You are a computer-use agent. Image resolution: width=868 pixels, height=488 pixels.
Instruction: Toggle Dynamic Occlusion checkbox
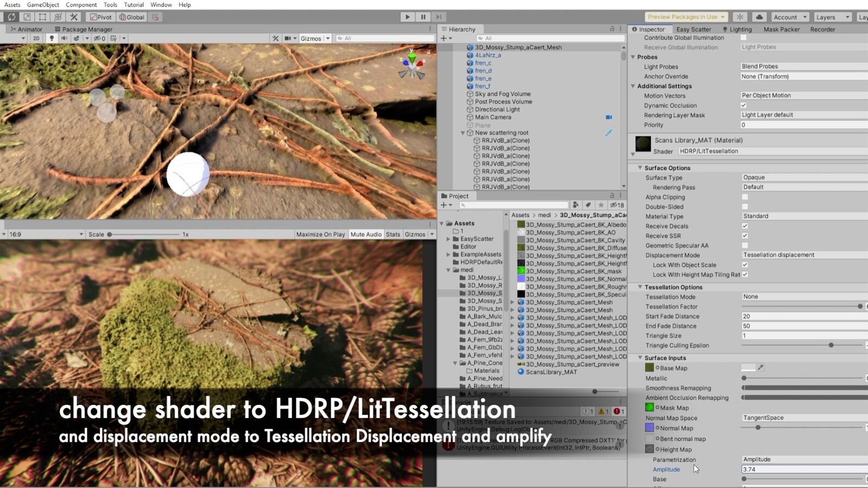click(744, 105)
